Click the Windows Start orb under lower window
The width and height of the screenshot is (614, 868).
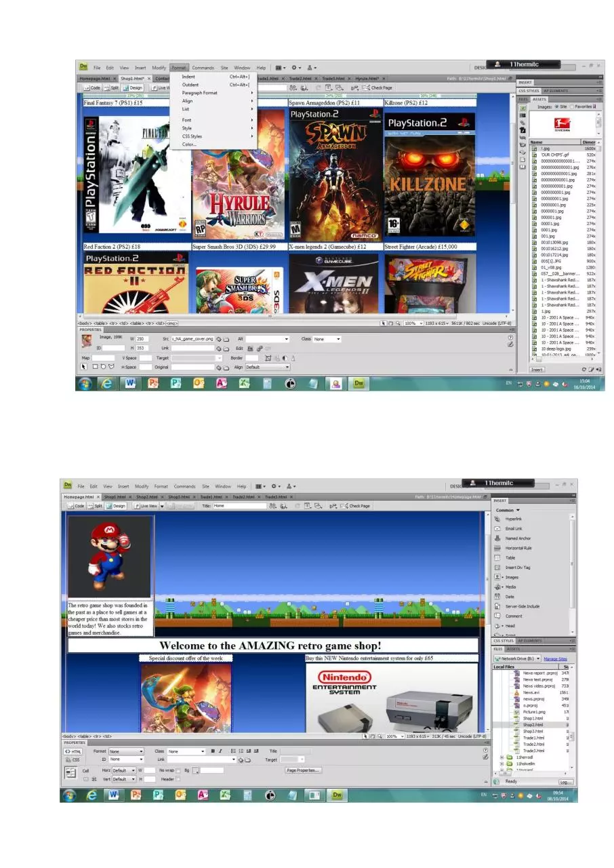(x=69, y=795)
